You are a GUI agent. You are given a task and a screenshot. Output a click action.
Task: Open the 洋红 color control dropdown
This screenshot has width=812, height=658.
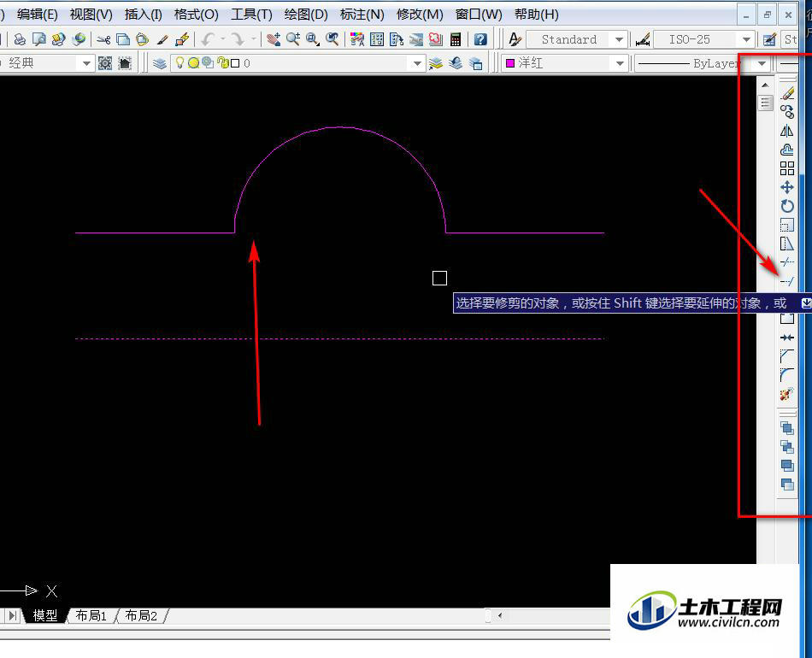620,64
